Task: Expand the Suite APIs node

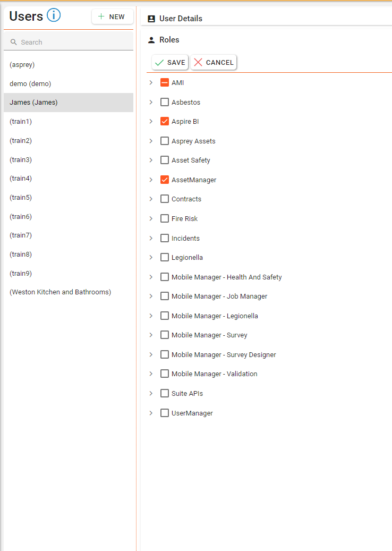Action: (151, 393)
